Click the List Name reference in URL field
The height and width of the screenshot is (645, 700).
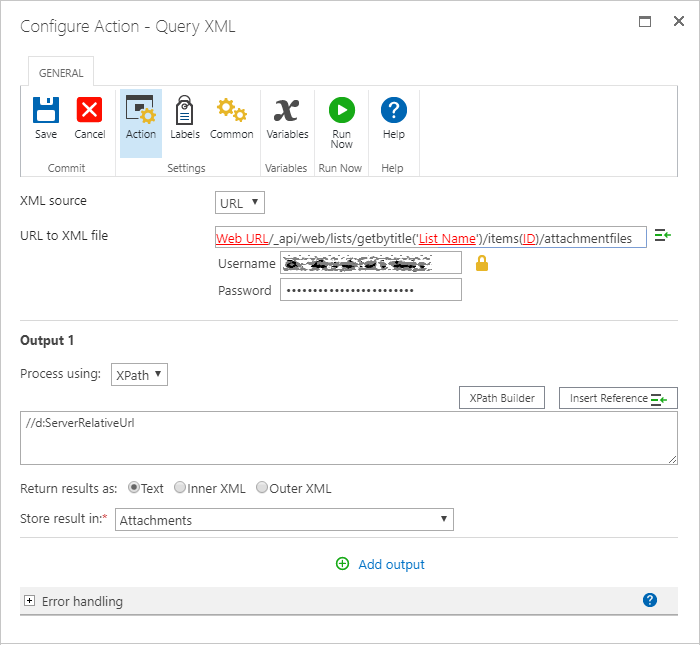447,238
